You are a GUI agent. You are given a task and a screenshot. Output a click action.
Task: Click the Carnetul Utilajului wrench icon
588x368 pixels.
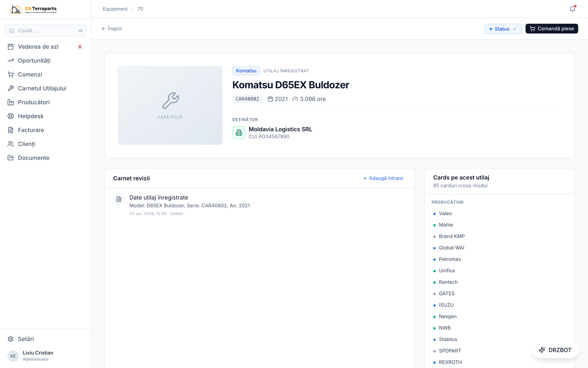click(10, 88)
